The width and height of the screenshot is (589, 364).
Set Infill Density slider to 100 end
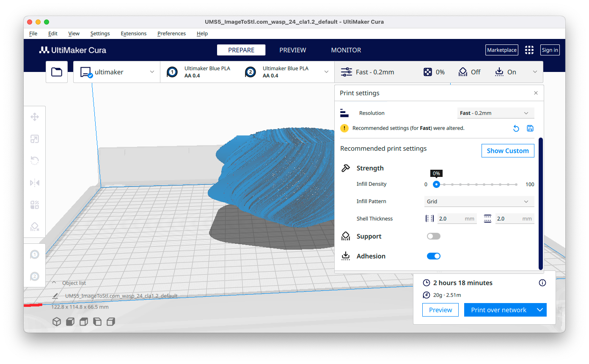(x=517, y=185)
